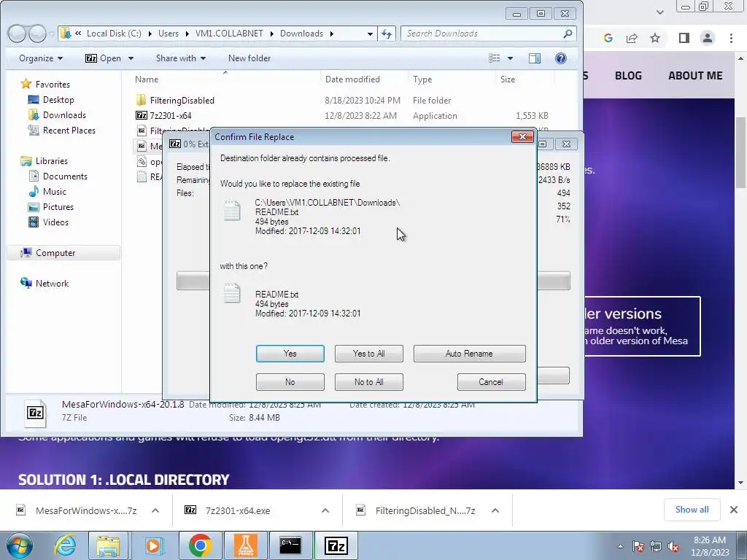Expand options for MesaForWindows download

[x=155, y=510]
